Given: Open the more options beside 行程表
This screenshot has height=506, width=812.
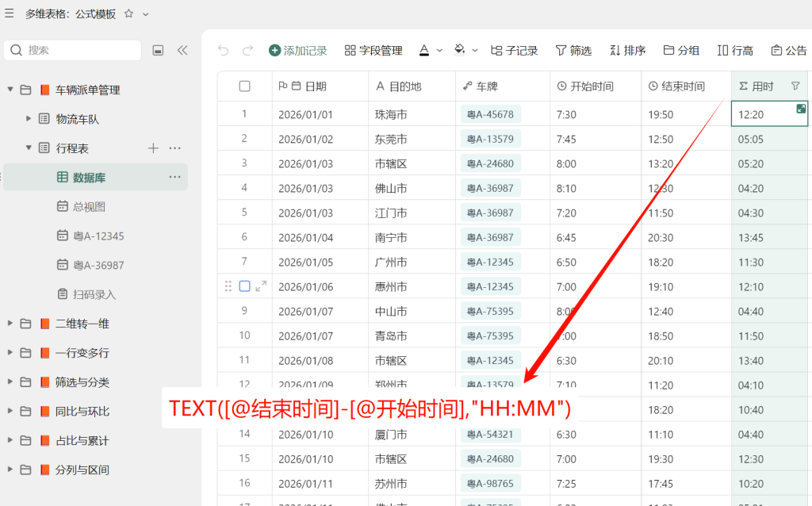Looking at the screenshot, I should point(175,148).
